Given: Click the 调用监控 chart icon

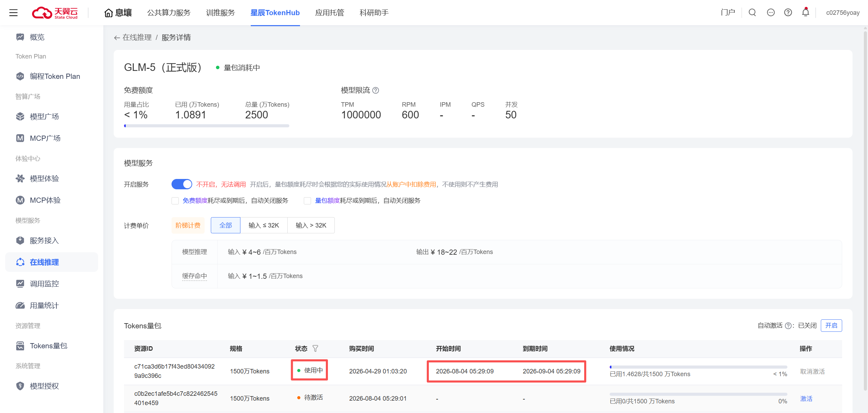Looking at the screenshot, I should pyautogui.click(x=20, y=284).
